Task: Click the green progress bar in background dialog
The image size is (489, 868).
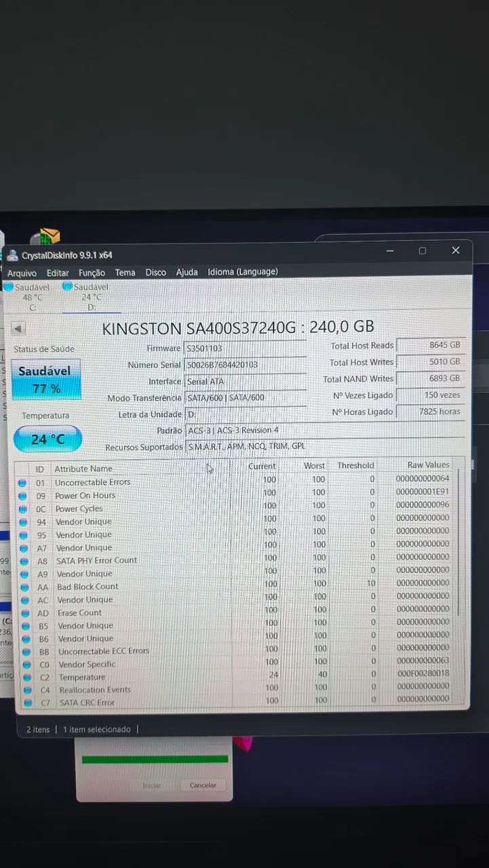Action: 155,759
